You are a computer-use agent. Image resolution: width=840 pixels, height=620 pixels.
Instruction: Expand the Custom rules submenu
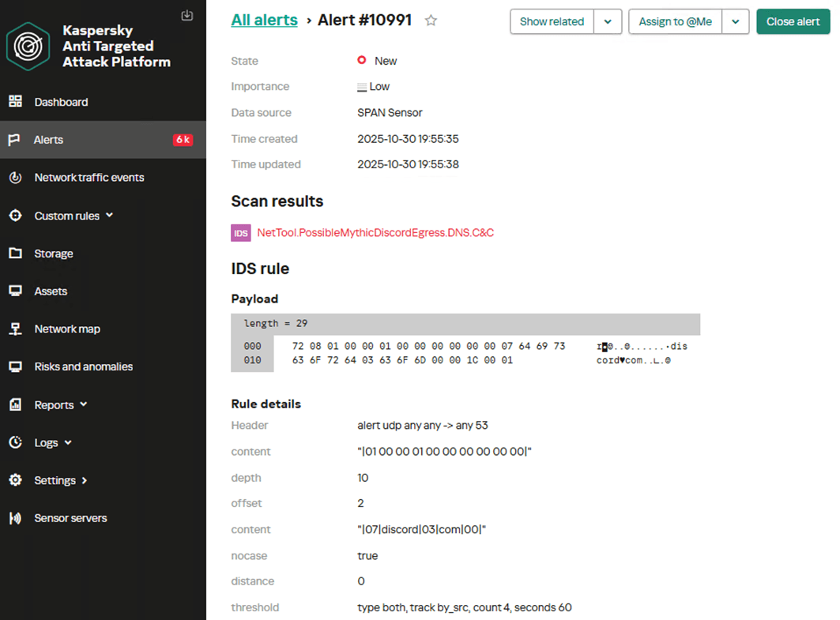point(110,215)
